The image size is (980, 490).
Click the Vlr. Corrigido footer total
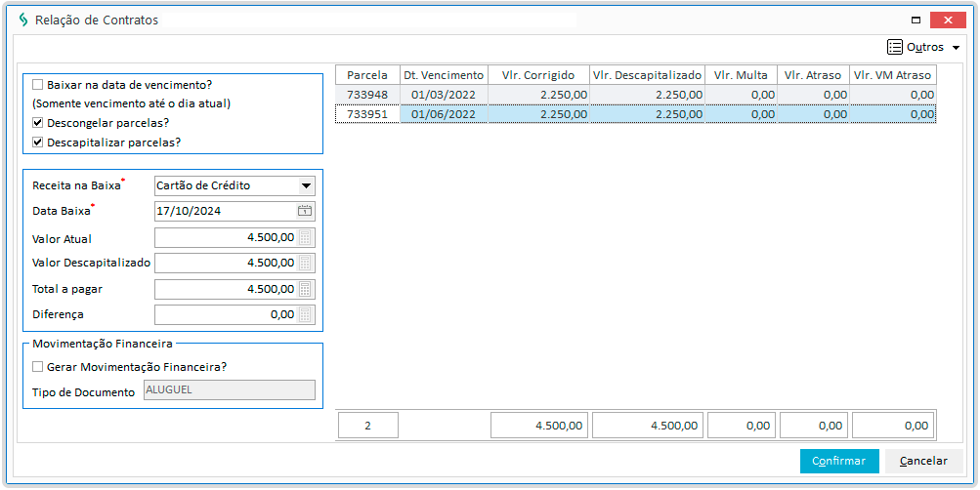point(539,426)
